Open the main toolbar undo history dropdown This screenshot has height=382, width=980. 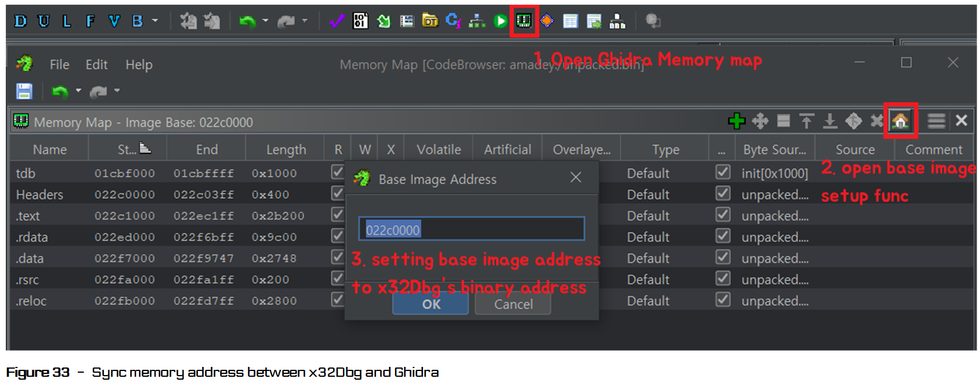[265, 21]
